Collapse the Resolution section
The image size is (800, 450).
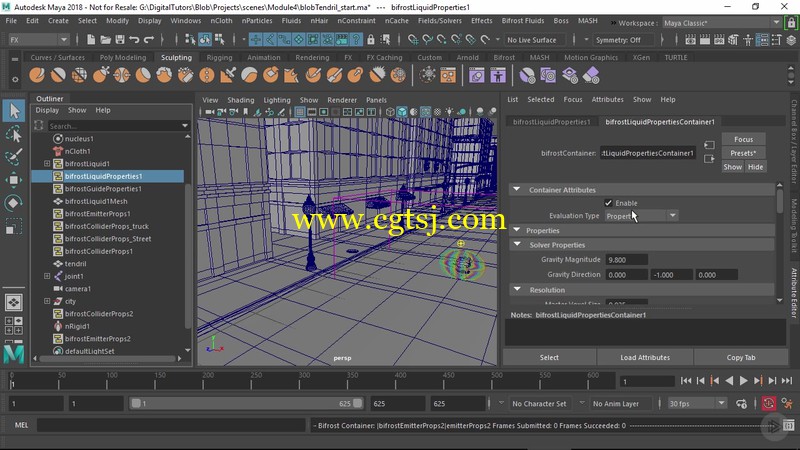[x=517, y=289]
